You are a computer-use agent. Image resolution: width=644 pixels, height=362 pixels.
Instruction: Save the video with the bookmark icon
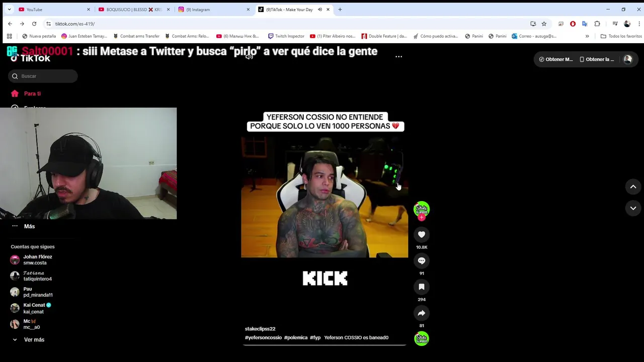tap(422, 287)
